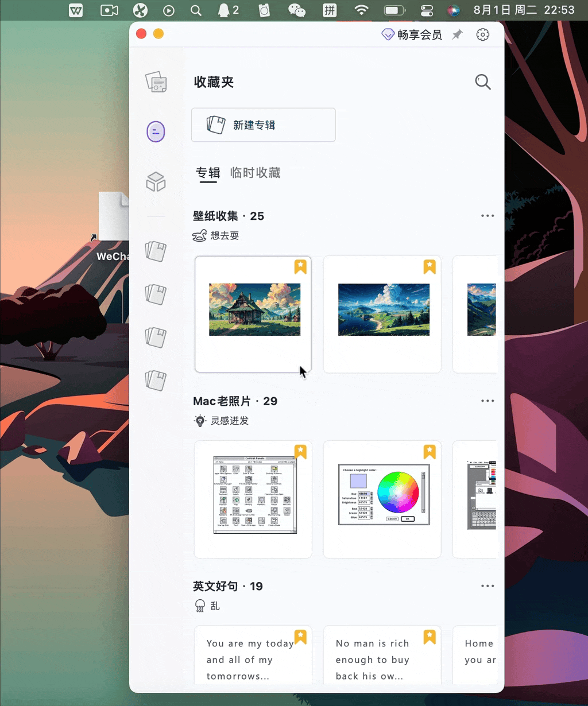588x706 pixels.
Task: Open the clipboard history sidebar icon
Action: pyautogui.click(x=156, y=82)
